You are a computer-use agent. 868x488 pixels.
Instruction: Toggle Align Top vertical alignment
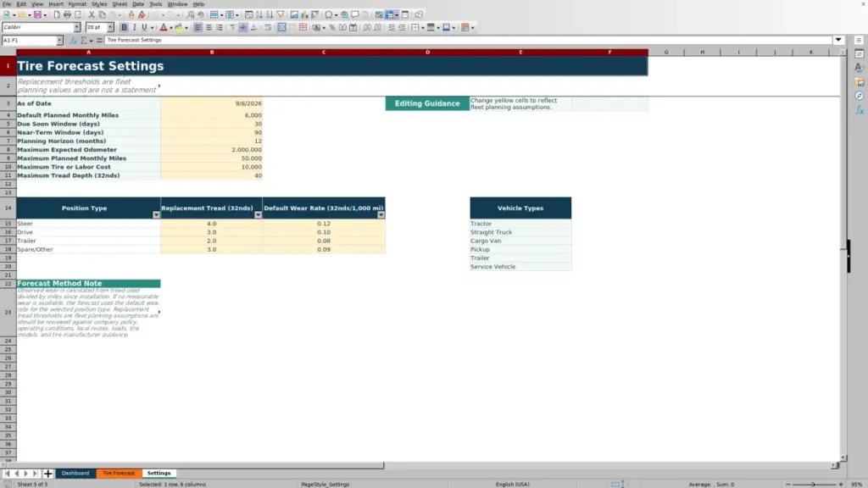(x=232, y=27)
